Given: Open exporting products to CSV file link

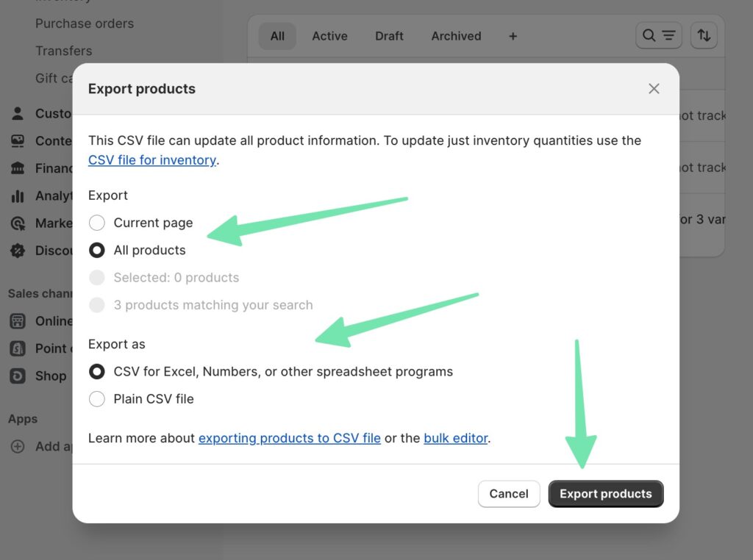Looking at the screenshot, I should click(290, 438).
